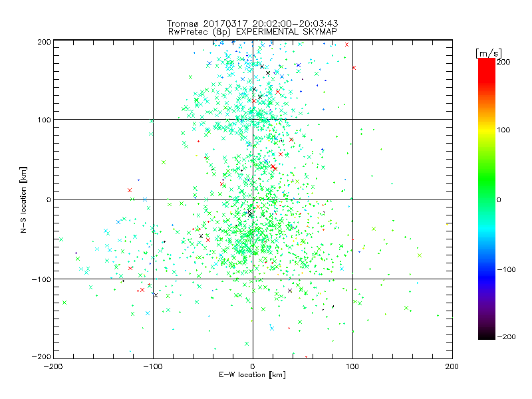Click the y-axis tick label '100'
This screenshot has width=532, height=399.
coord(45,120)
